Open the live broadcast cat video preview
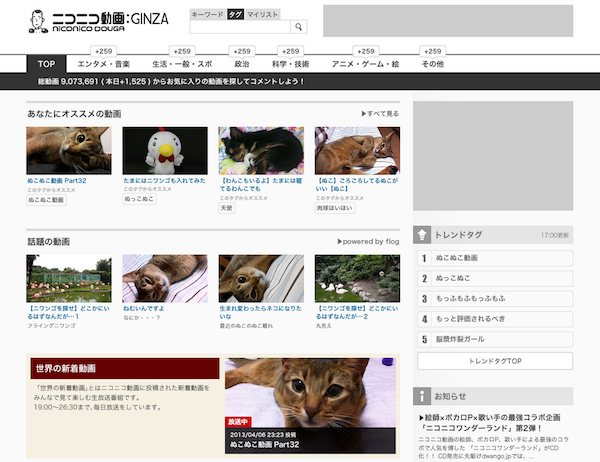The width and height of the screenshot is (600, 462). [x=310, y=406]
